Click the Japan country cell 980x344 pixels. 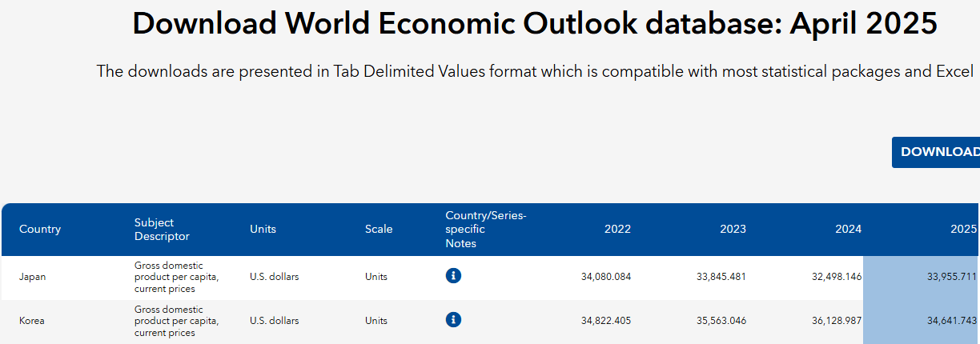point(33,277)
